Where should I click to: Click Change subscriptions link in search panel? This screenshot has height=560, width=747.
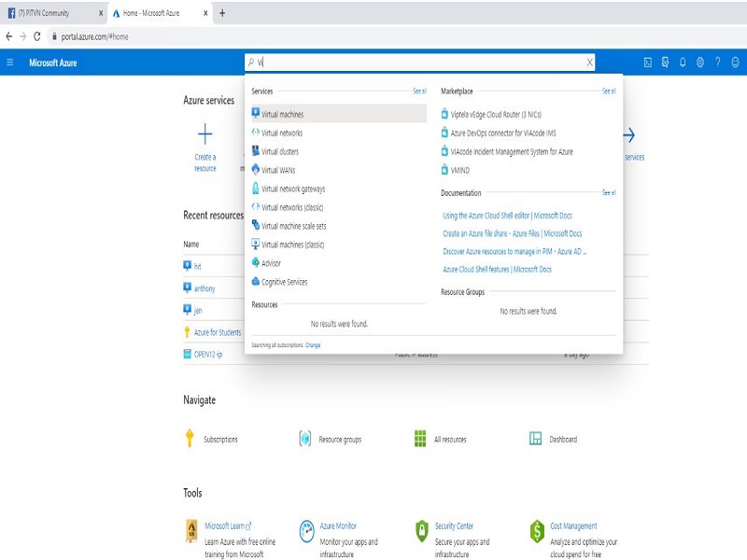313,345
